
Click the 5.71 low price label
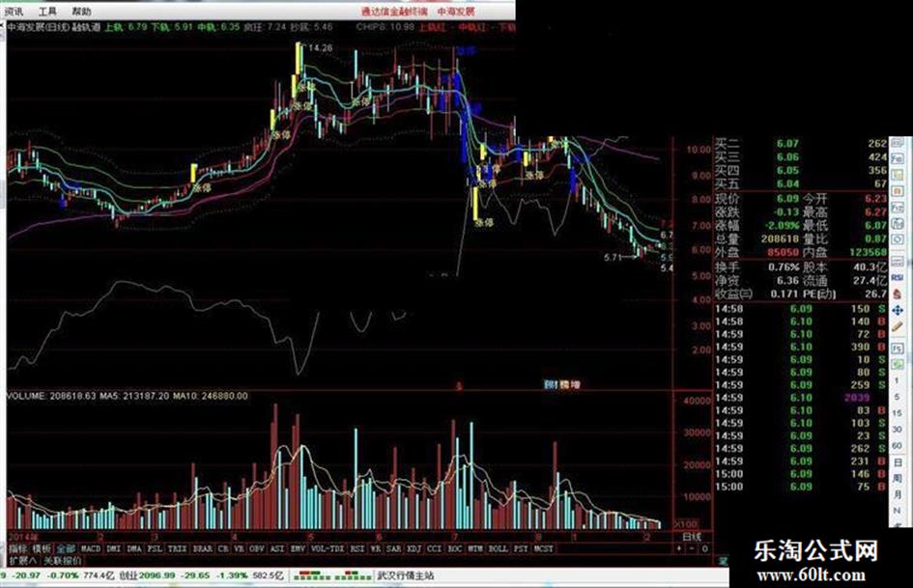point(613,257)
